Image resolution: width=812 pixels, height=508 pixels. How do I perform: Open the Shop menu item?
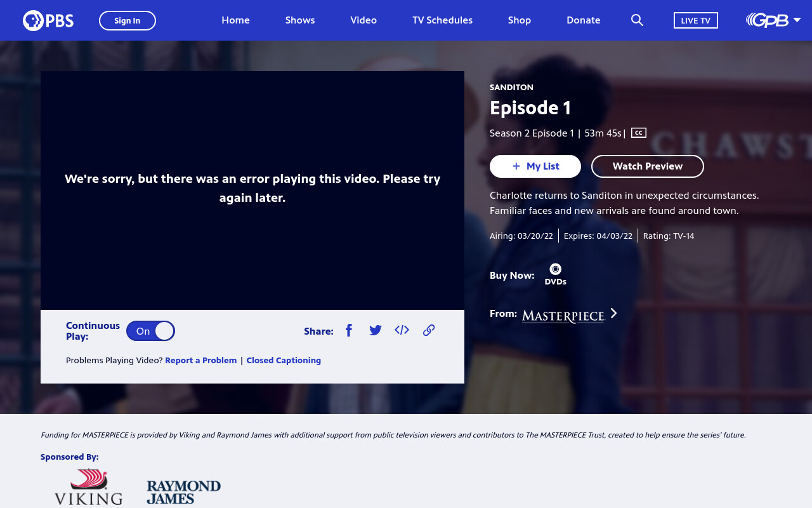pos(520,20)
